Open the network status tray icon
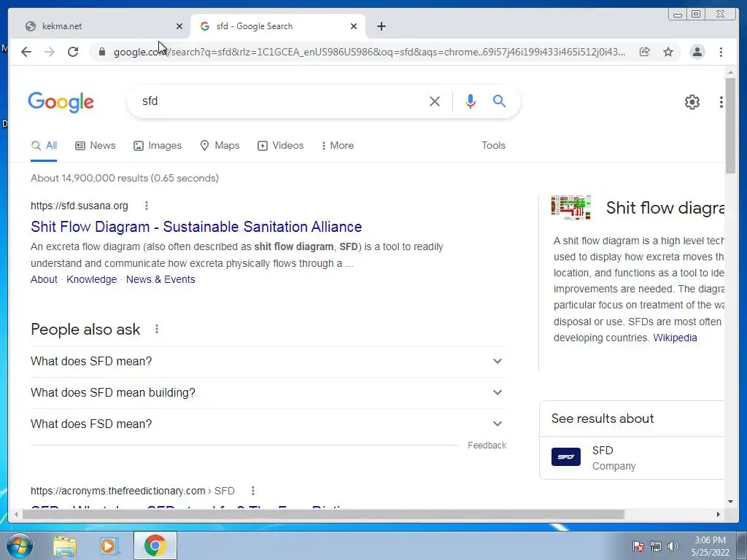The image size is (747, 560). pos(656,546)
